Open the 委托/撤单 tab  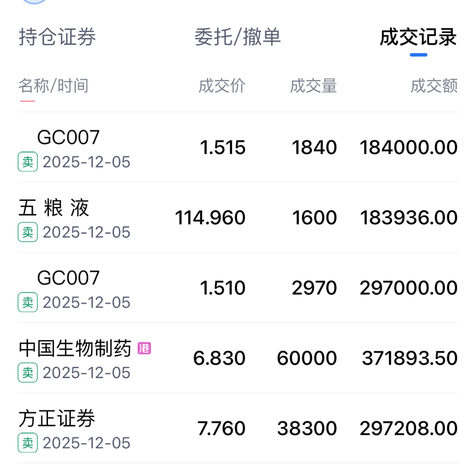click(x=238, y=37)
